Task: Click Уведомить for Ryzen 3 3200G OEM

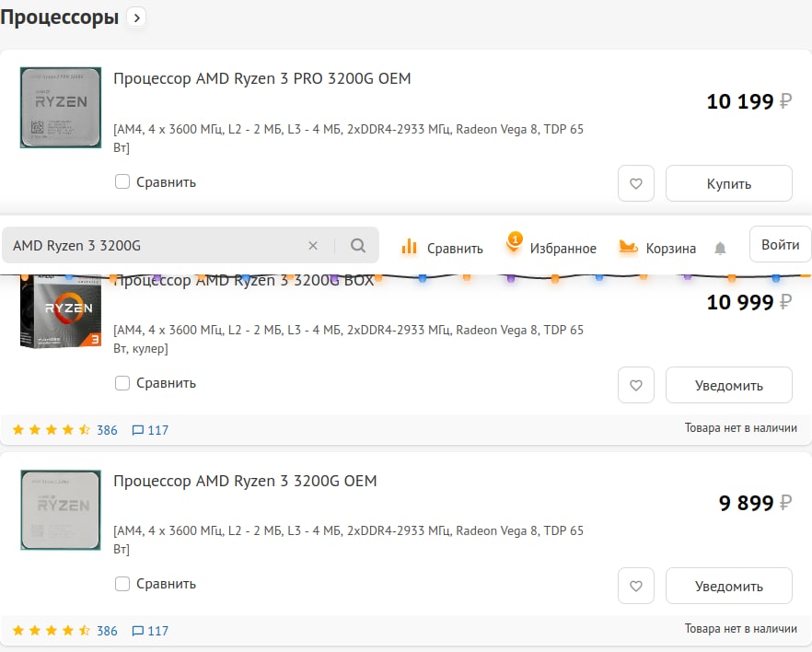Action: 728,586
